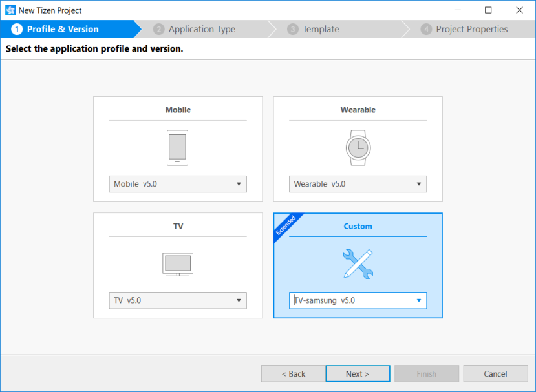Select the Wearable profile card
This screenshot has height=392, width=536.
[358, 110]
